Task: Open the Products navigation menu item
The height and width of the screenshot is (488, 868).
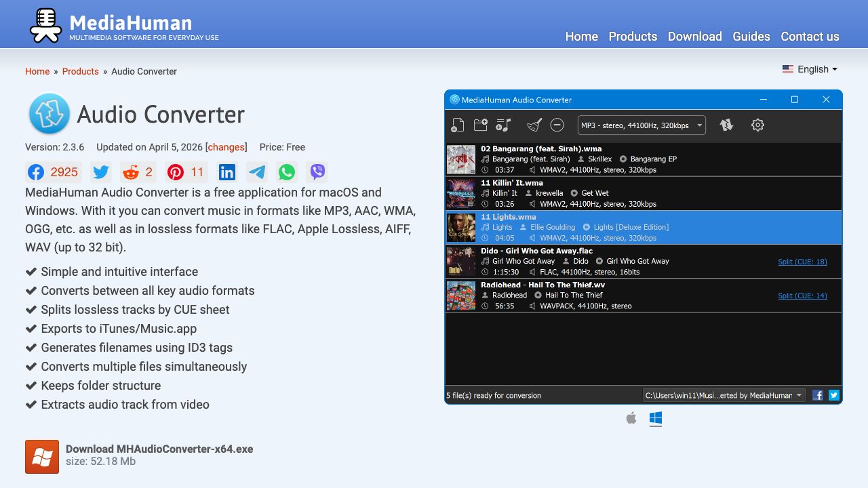Action: 633,37
